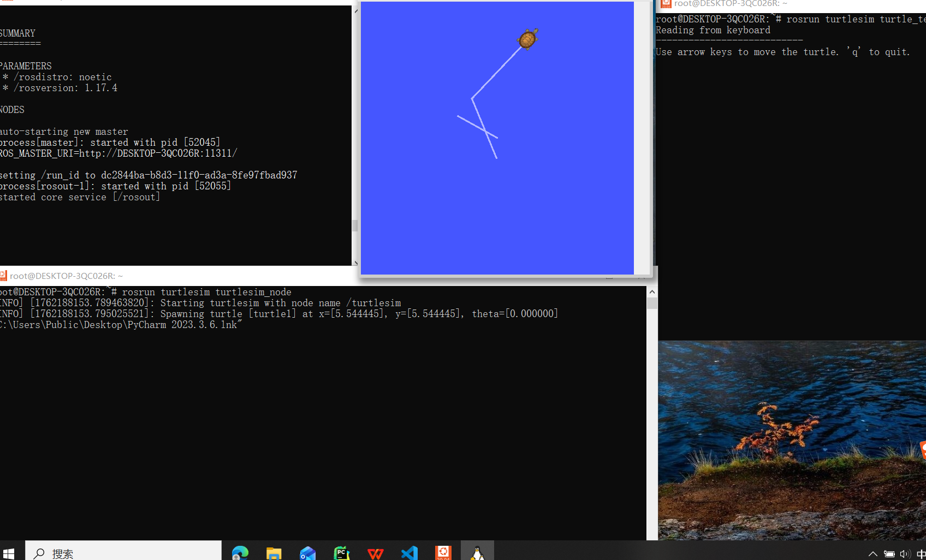Click the Show Desktop strip at taskbar's far right

(925, 553)
